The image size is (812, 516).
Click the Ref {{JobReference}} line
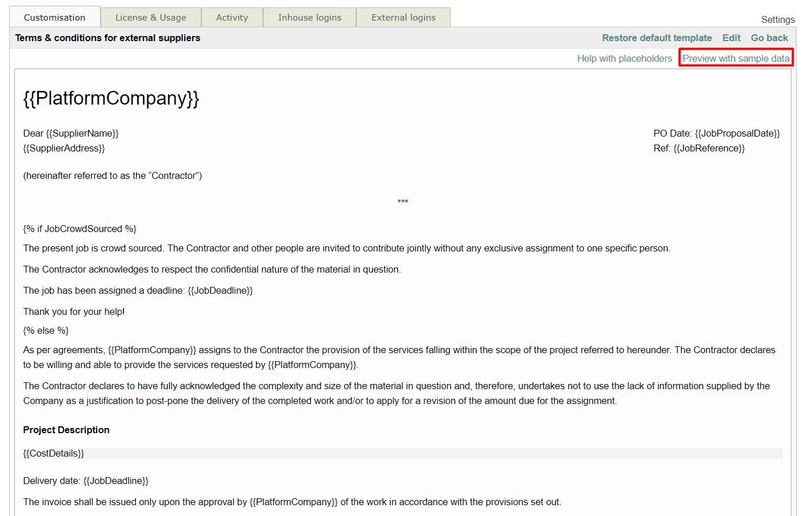[x=699, y=148]
